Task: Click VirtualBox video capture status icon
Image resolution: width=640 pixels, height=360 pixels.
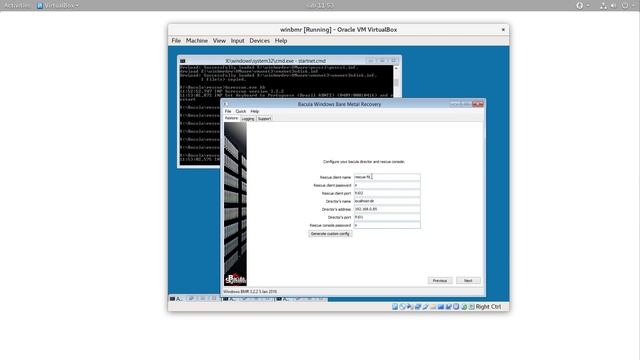Action: pyautogui.click(x=449, y=307)
